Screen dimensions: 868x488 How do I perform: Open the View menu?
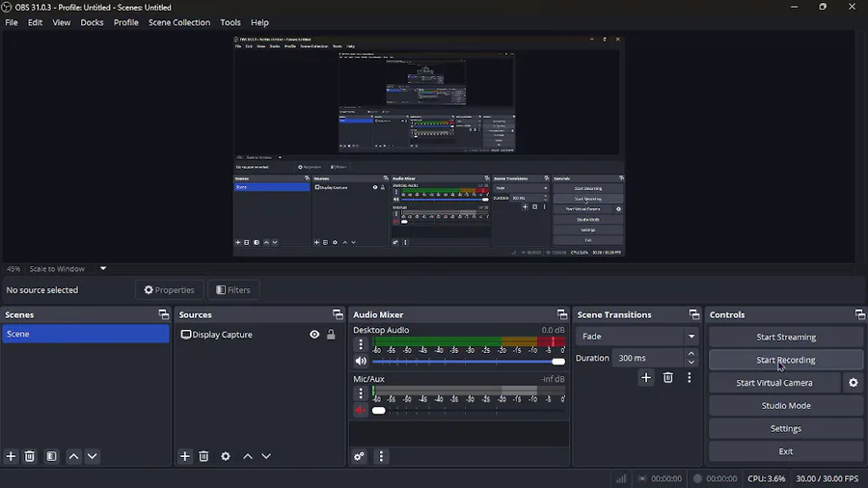coord(62,23)
